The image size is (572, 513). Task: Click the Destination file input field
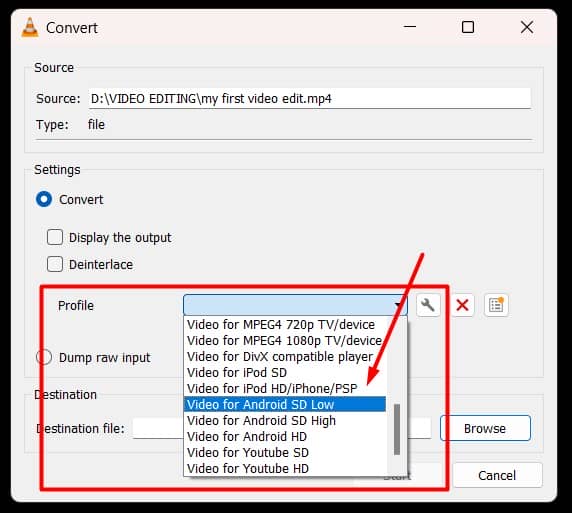(x=282, y=428)
